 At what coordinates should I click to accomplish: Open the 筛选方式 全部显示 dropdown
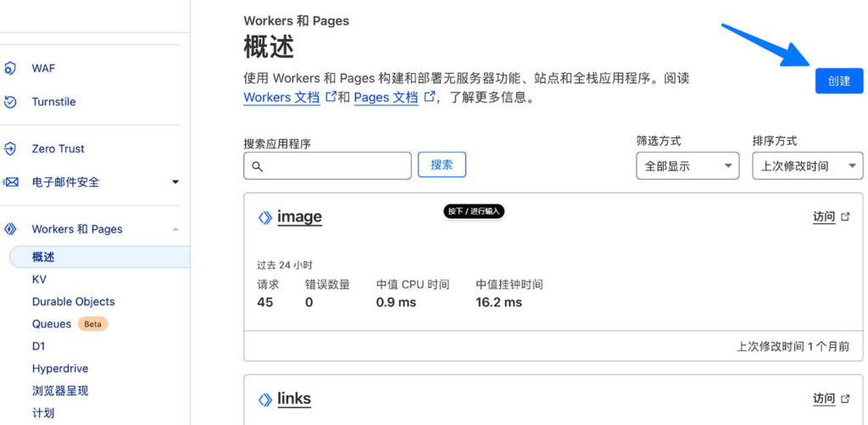687,165
